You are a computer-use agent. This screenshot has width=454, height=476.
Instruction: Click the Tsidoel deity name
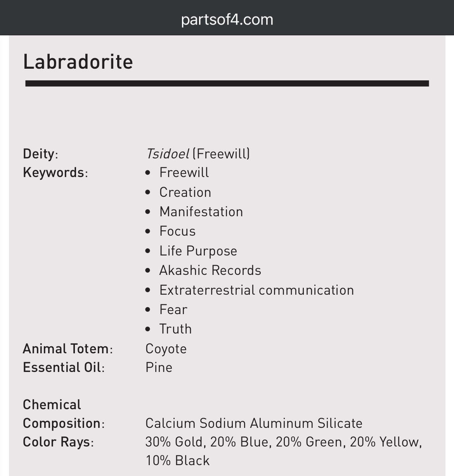point(167,154)
